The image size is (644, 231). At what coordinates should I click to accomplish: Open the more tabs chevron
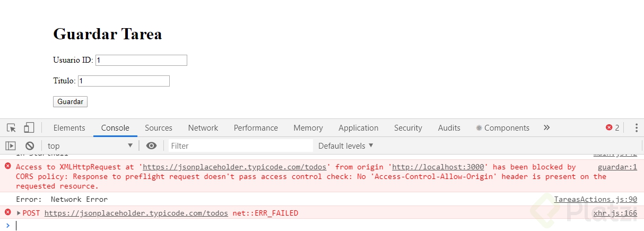click(x=547, y=128)
